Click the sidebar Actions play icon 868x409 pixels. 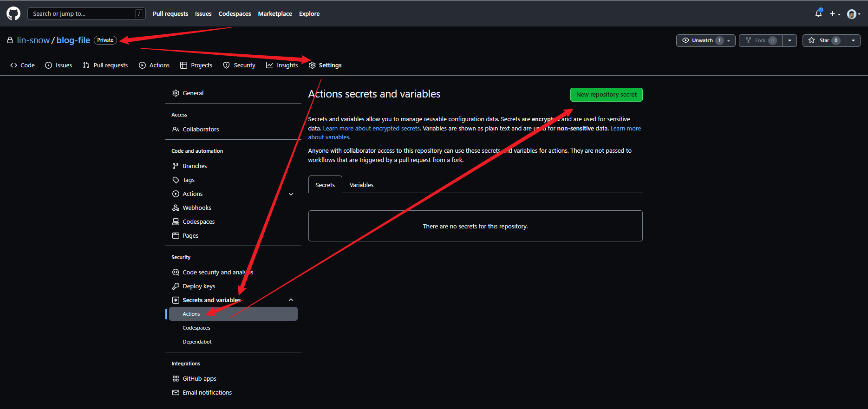point(176,194)
